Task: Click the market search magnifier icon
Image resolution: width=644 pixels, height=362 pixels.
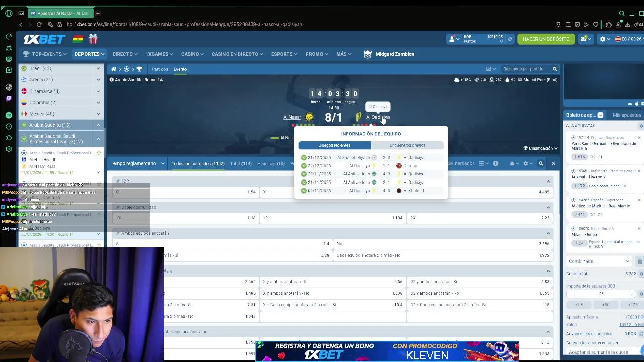Action: pos(541,163)
